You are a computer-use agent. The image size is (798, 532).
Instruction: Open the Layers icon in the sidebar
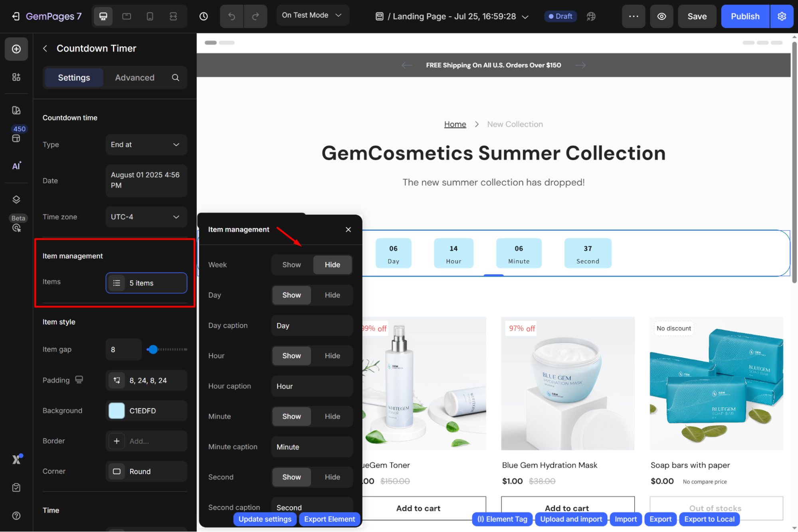(16, 200)
